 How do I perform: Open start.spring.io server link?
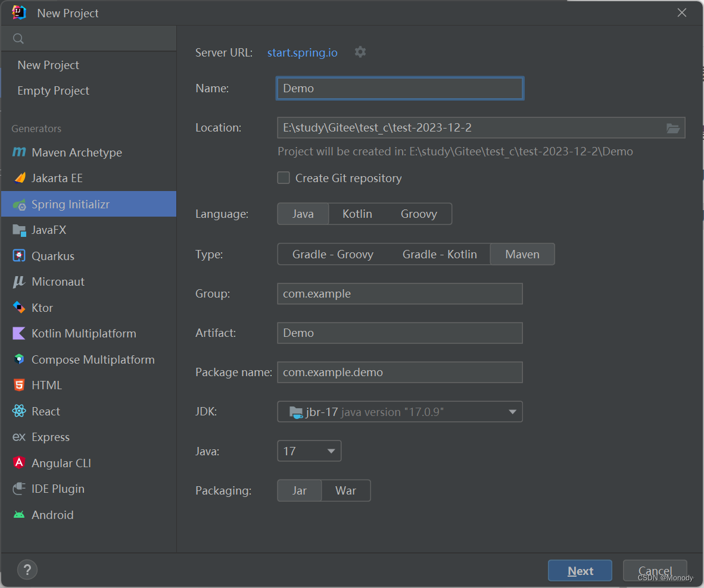(302, 53)
